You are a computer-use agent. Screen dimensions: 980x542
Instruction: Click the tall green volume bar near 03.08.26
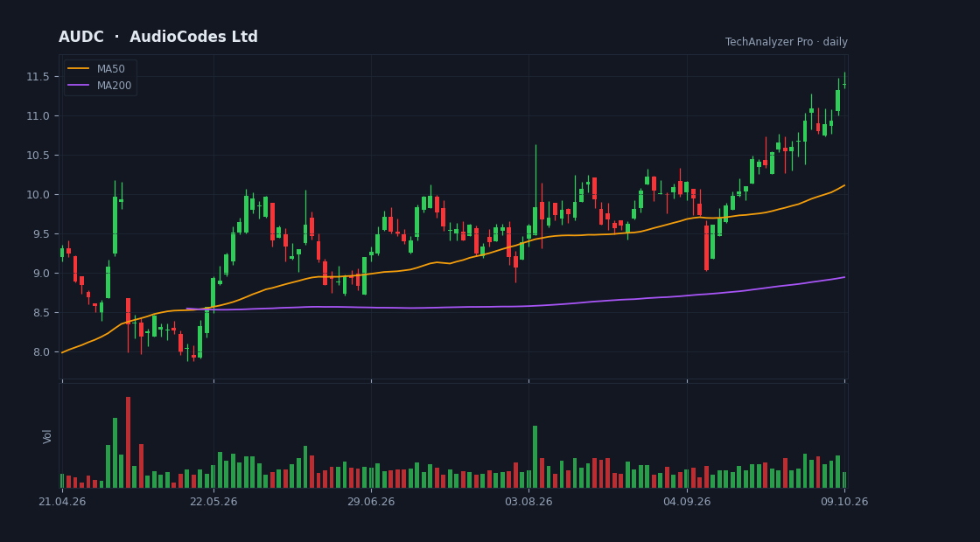(x=535, y=456)
